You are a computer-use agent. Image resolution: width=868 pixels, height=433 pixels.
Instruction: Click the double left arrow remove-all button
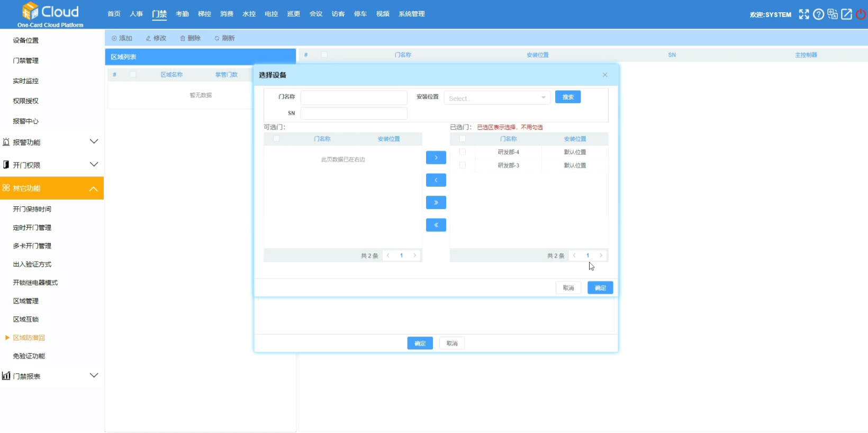click(436, 225)
